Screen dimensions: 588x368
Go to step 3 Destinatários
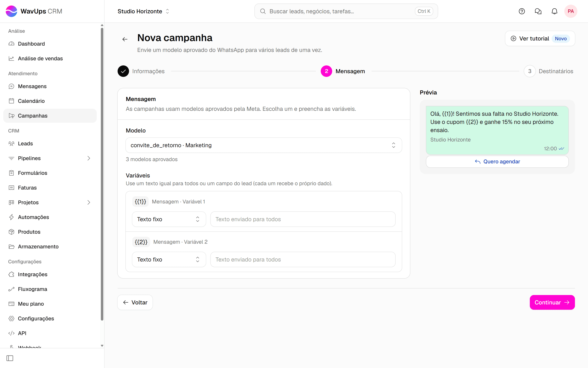(x=549, y=71)
